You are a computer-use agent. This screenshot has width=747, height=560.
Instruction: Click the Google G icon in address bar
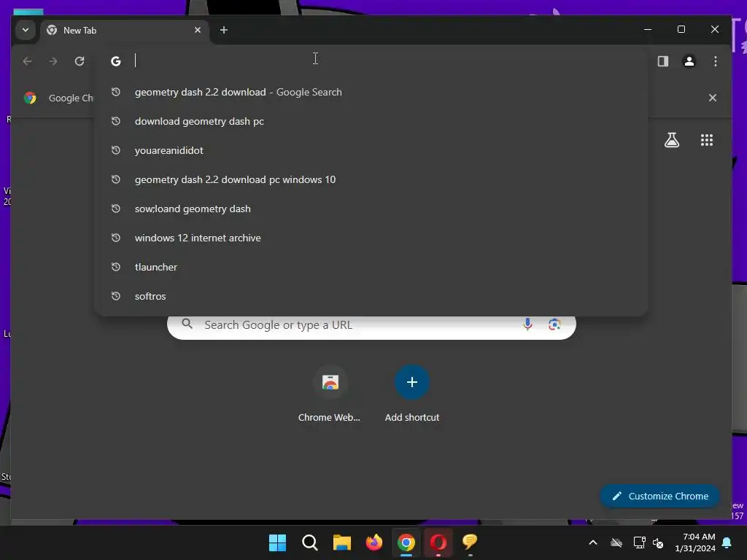click(x=116, y=61)
